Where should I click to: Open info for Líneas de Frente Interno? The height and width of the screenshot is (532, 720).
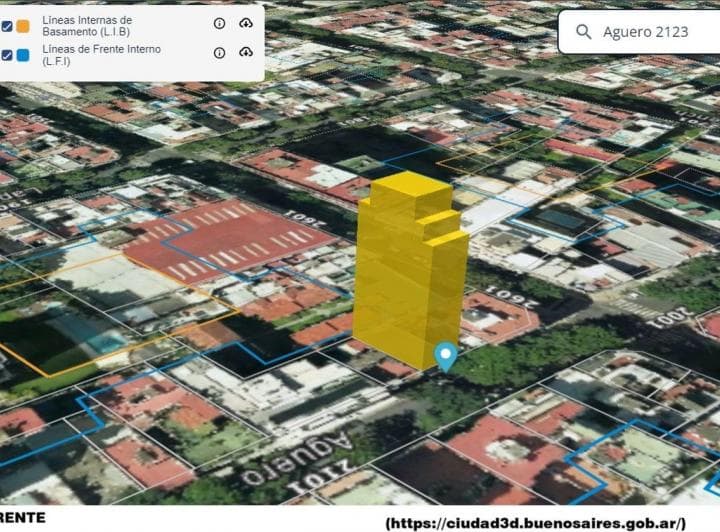[219, 53]
